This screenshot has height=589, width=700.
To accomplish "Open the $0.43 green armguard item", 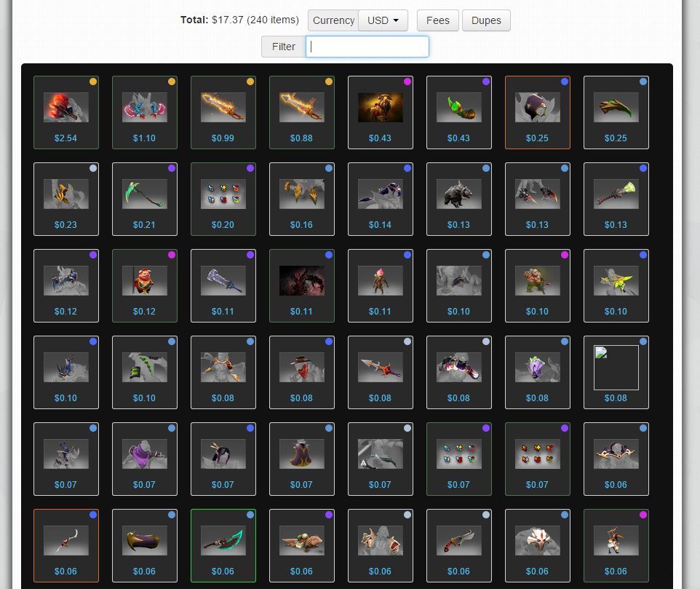I will 459,113.
